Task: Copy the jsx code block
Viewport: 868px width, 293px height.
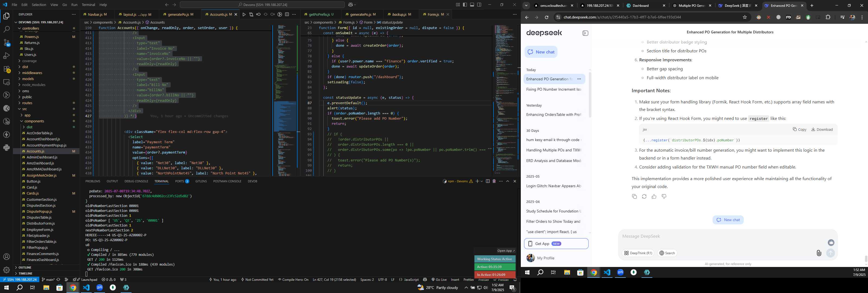Action: pos(799,129)
